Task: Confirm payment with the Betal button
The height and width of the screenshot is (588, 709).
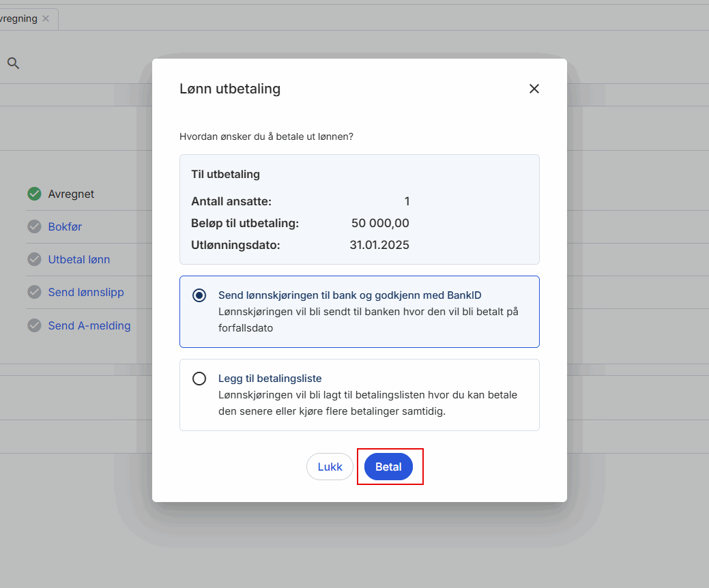Action: pos(388,467)
